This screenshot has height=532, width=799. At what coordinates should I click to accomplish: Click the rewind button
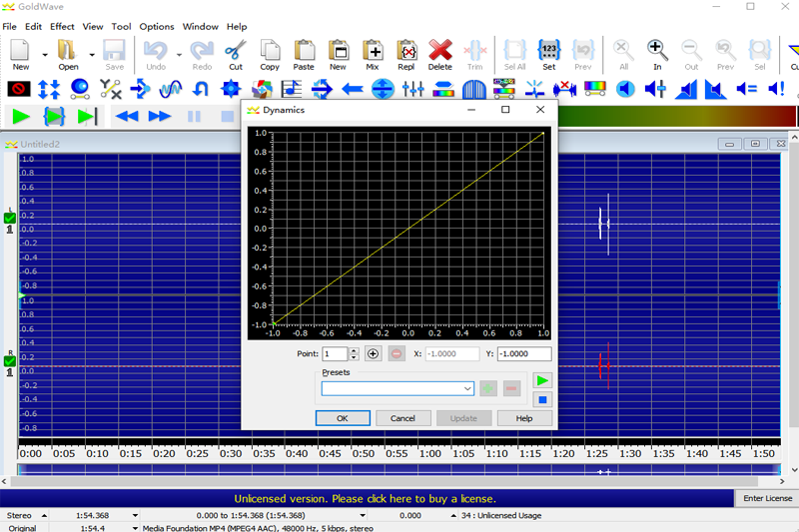click(x=127, y=117)
